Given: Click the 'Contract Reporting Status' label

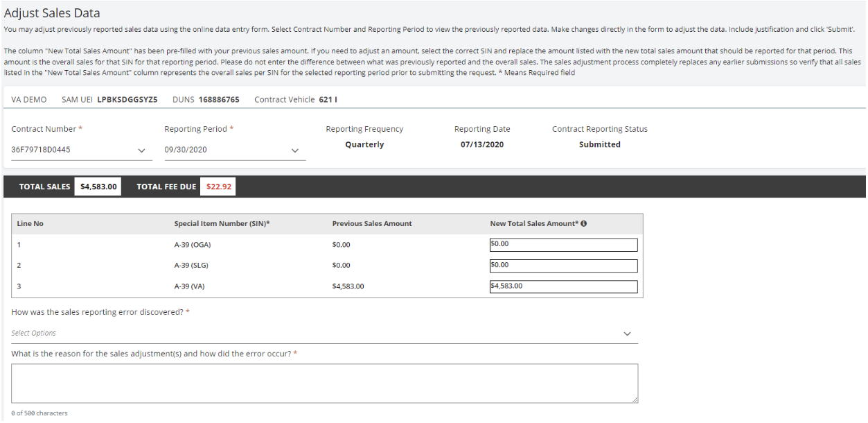Looking at the screenshot, I should (x=600, y=129).
